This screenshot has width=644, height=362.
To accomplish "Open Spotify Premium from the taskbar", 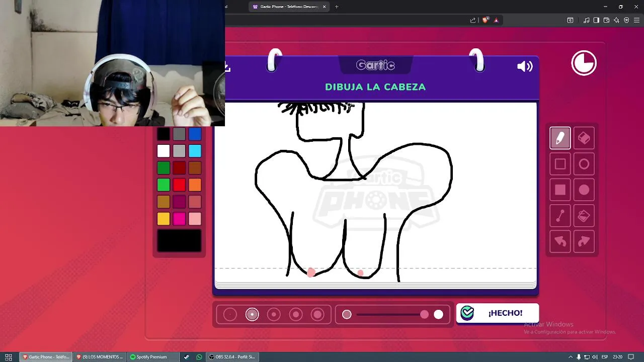I will point(153,357).
